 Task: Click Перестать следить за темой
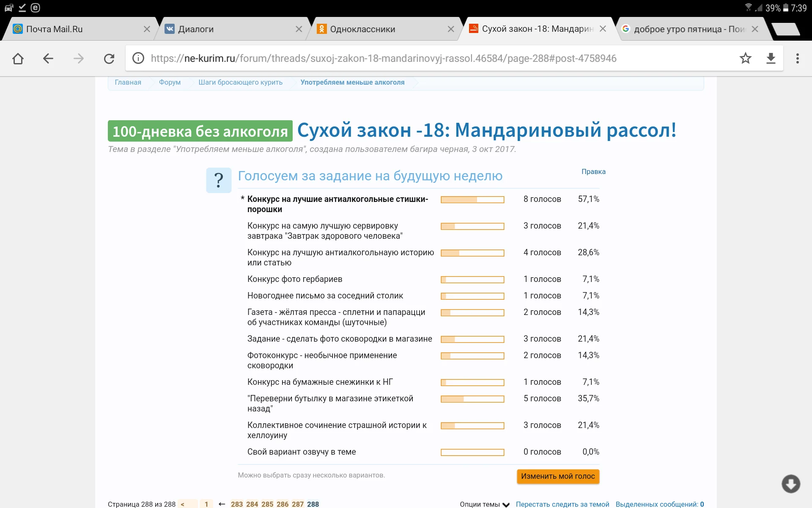[x=562, y=504]
